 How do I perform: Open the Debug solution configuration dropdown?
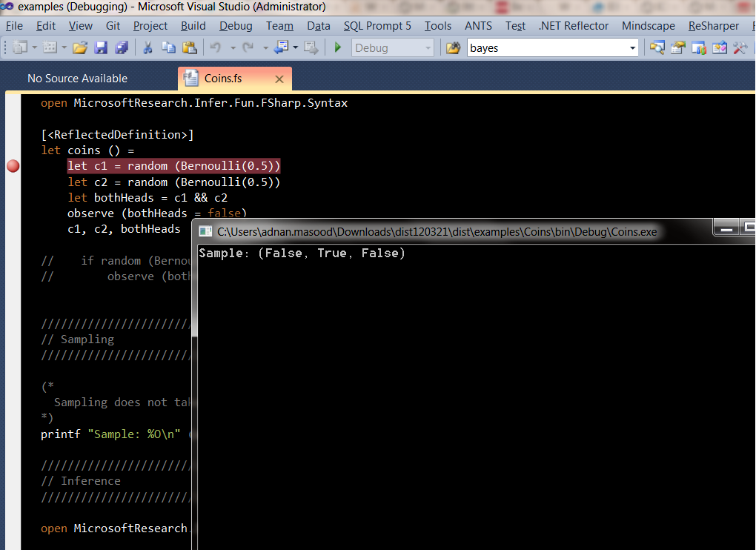tap(393, 47)
